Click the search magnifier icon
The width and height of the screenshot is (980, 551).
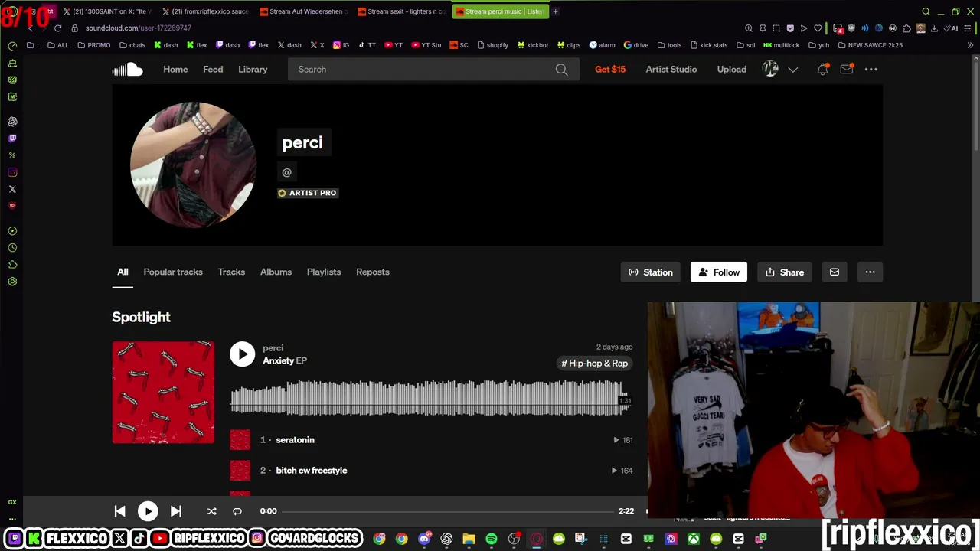(561, 70)
